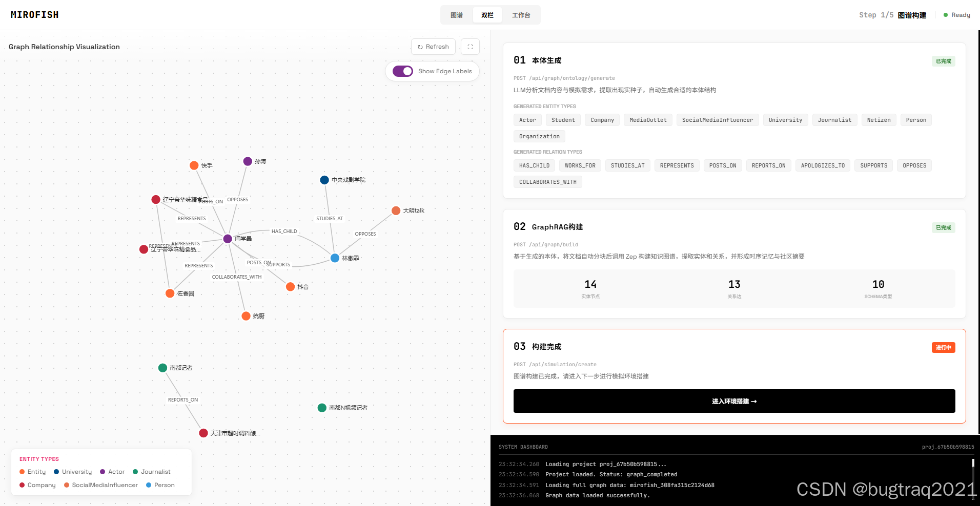Screen dimensions: 980x506
Task: Click the REPORTS_ON edge label
Action: click(x=183, y=400)
